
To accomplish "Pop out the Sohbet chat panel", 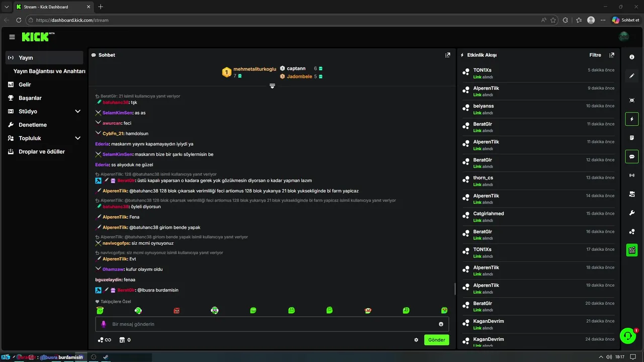I will tap(448, 55).
